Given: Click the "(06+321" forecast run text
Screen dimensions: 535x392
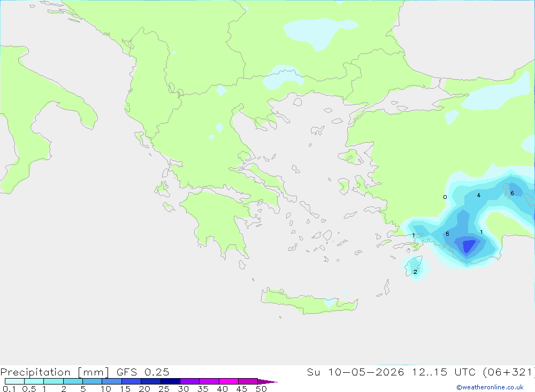Looking at the screenshot, I should [x=508, y=372].
